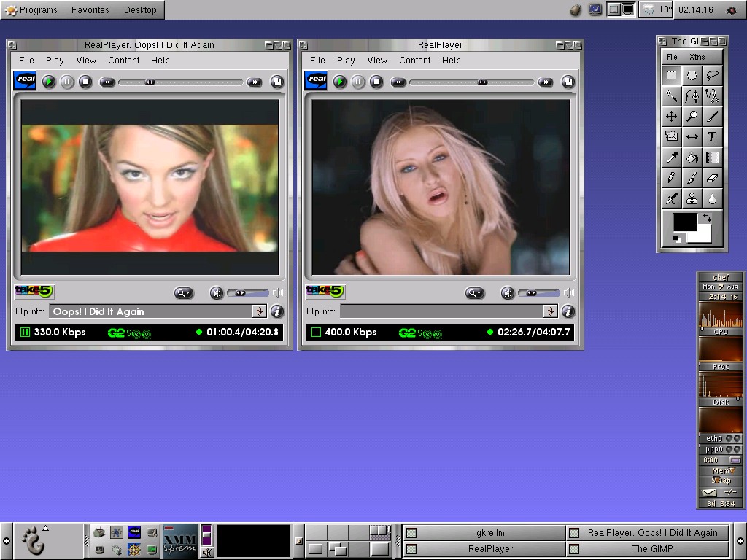Click weather applet showing 19 degrees
This screenshot has width=747, height=560.
pos(656,9)
